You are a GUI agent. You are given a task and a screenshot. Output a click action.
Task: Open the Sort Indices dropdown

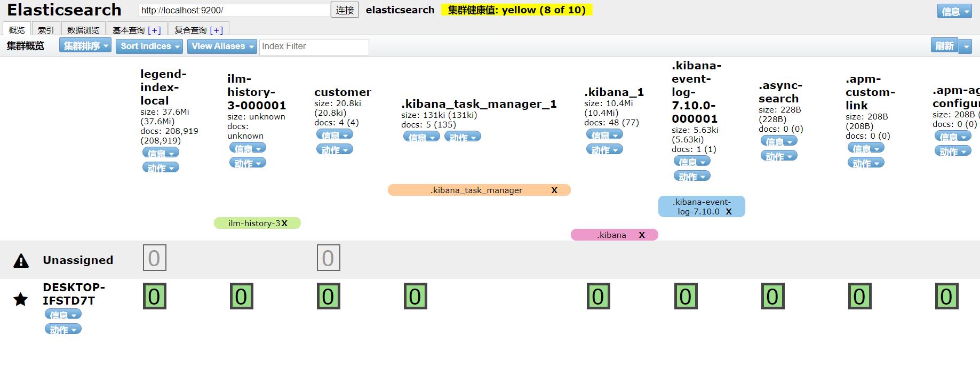[x=150, y=46]
